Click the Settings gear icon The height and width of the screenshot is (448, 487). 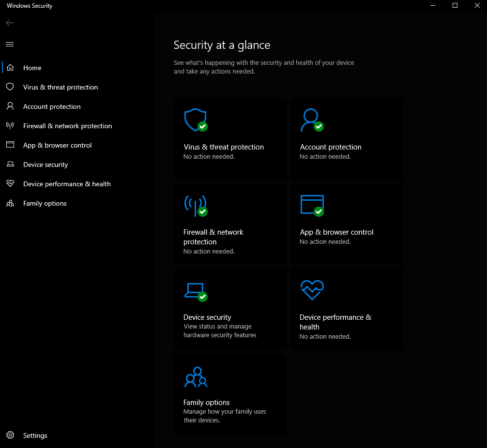pyautogui.click(x=10, y=435)
